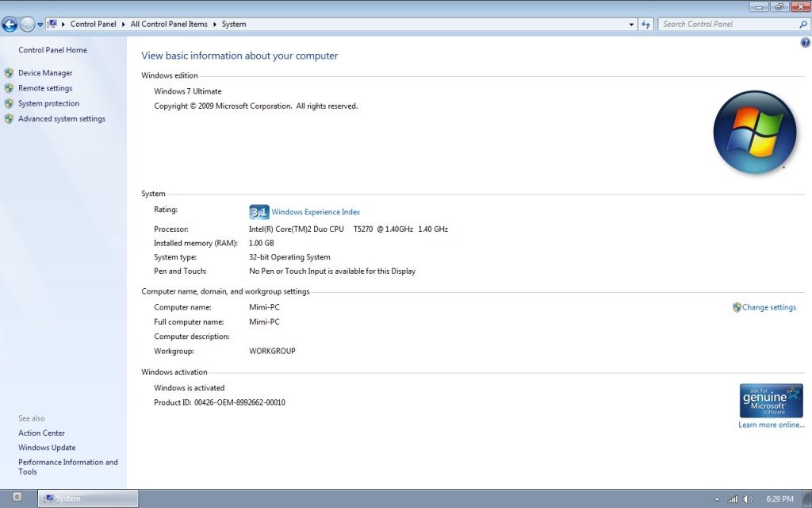Click the 32-bit Operating System value
The height and width of the screenshot is (508, 812).
(289, 257)
